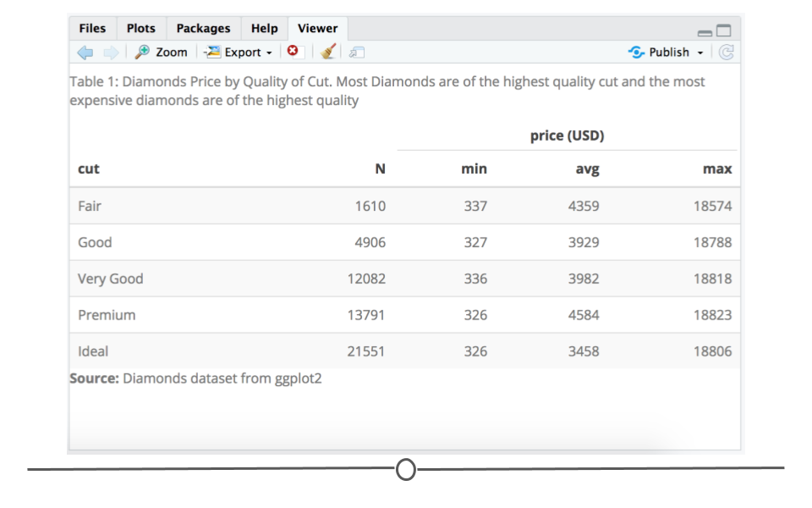
Task: Click the N value 21551
Action: (x=366, y=351)
